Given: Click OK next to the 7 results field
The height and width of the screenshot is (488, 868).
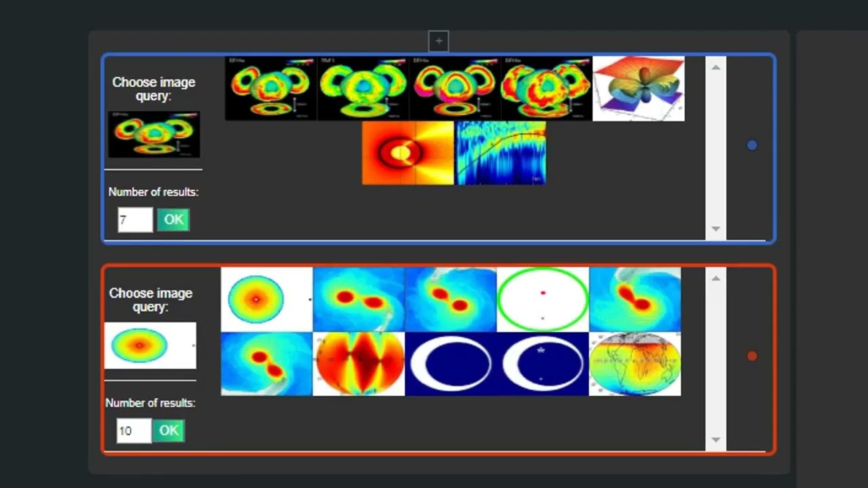Looking at the screenshot, I should click(x=174, y=220).
